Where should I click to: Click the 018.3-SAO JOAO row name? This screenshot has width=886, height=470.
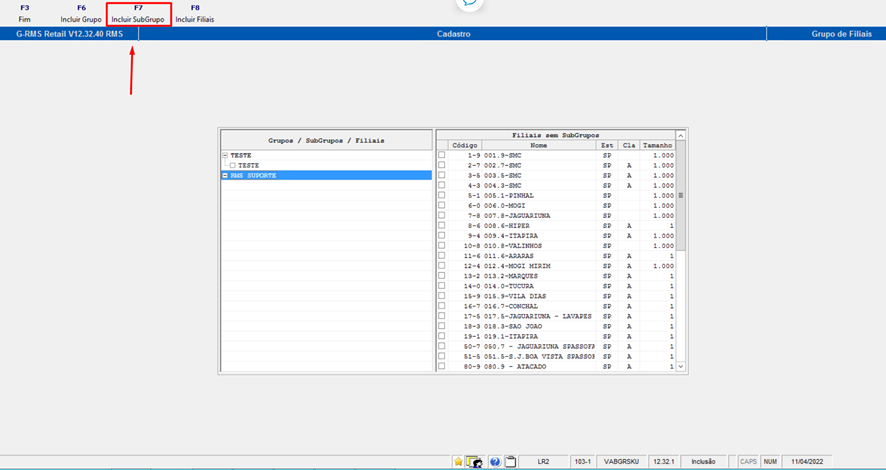(x=513, y=327)
